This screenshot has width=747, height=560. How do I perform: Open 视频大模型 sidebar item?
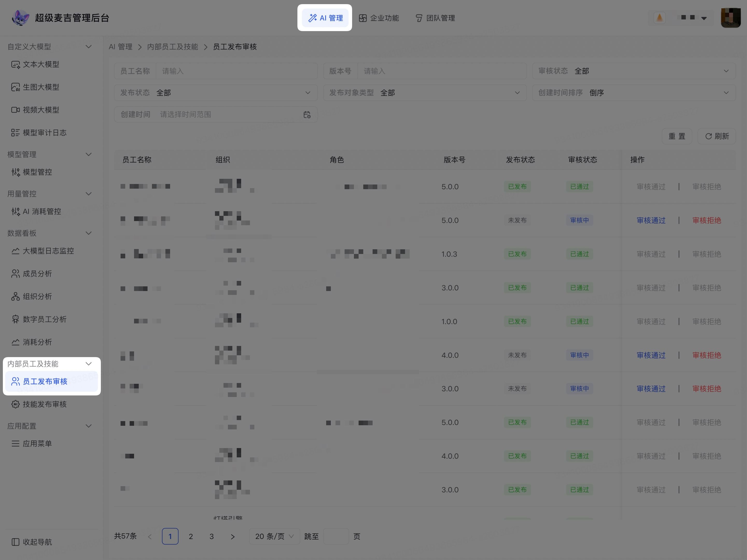pos(51,110)
